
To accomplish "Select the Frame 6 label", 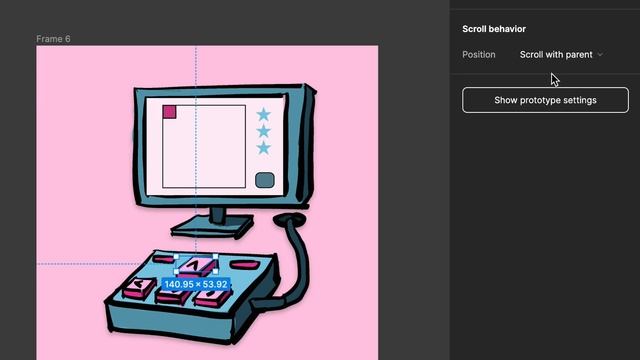I will [x=53, y=39].
